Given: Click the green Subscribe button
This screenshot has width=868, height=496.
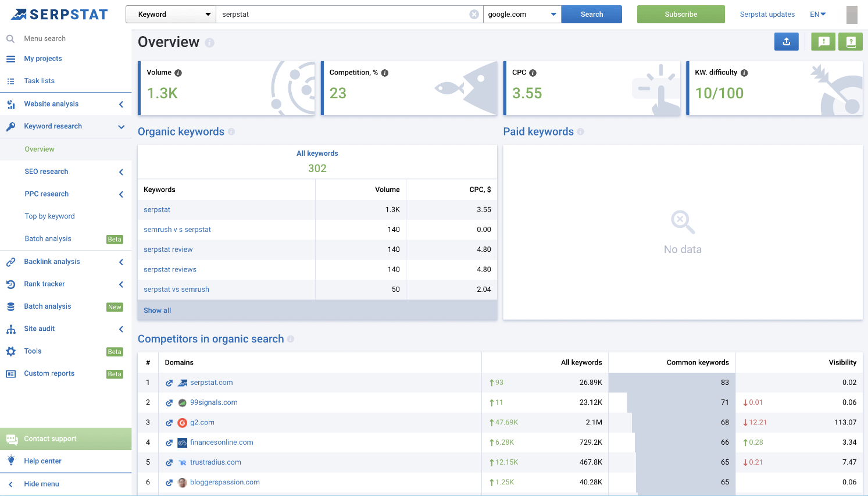Looking at the screenshot, I should pyautogui.click(x=681, y=15).
